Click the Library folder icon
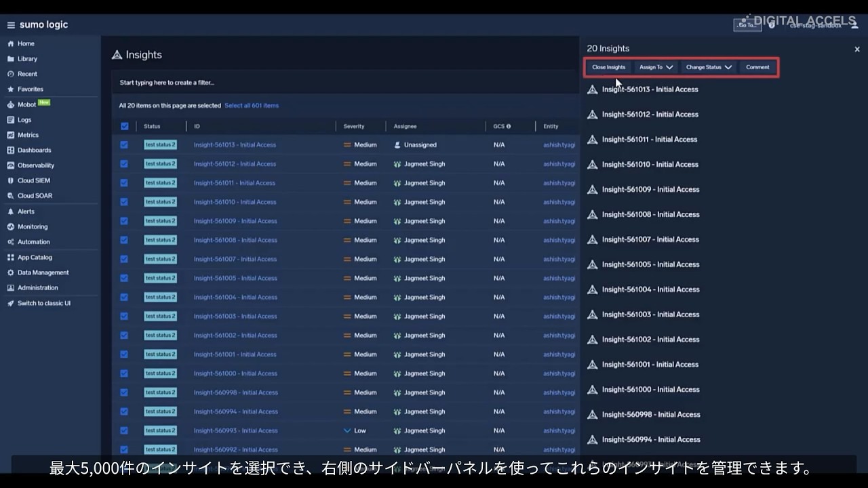Viewport: 868px width, 488px height. coord(11,59)
